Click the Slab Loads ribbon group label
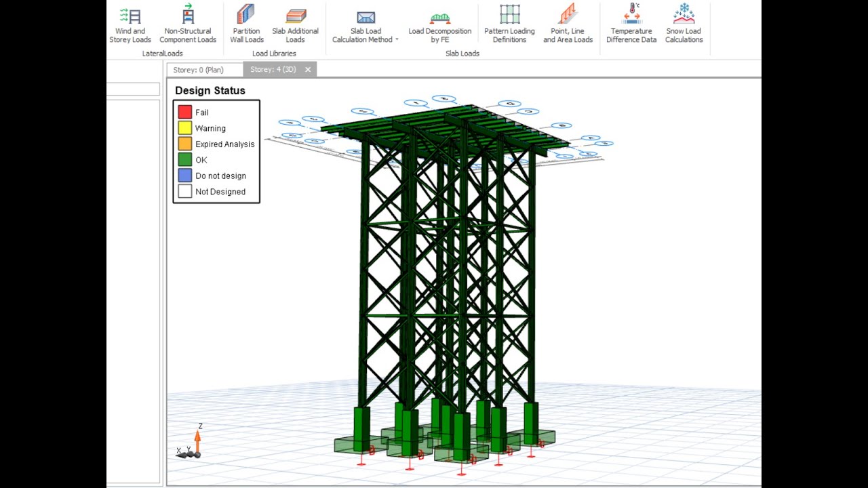The height and width of the screenshot is (488, 868). (462, 54)
